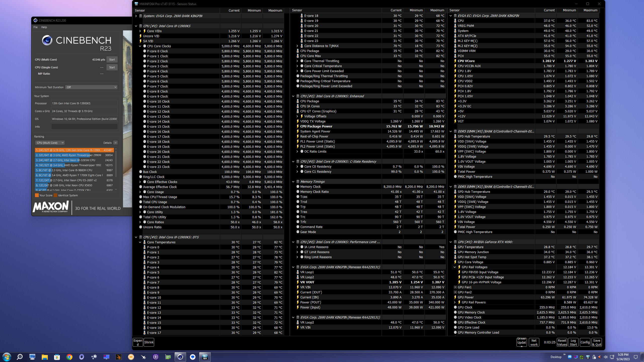Expand the OC Ratio Limits row

[x=297, y=151]
